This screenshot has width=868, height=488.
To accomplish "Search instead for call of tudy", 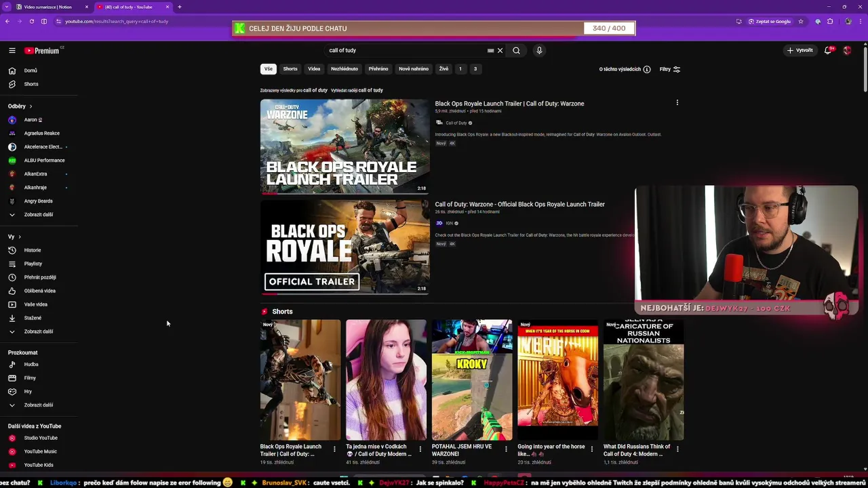I will [x=370, y=90].
